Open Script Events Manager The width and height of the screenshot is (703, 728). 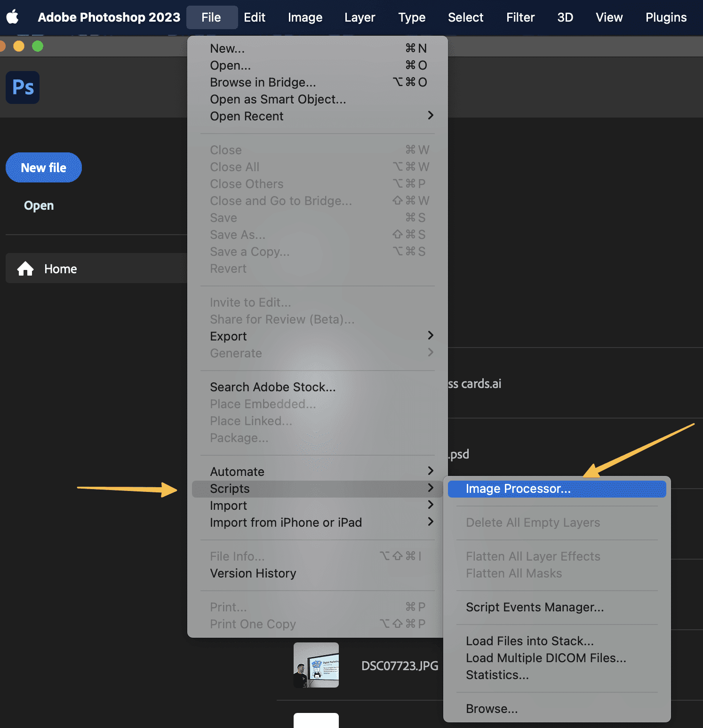coord(535,607)
